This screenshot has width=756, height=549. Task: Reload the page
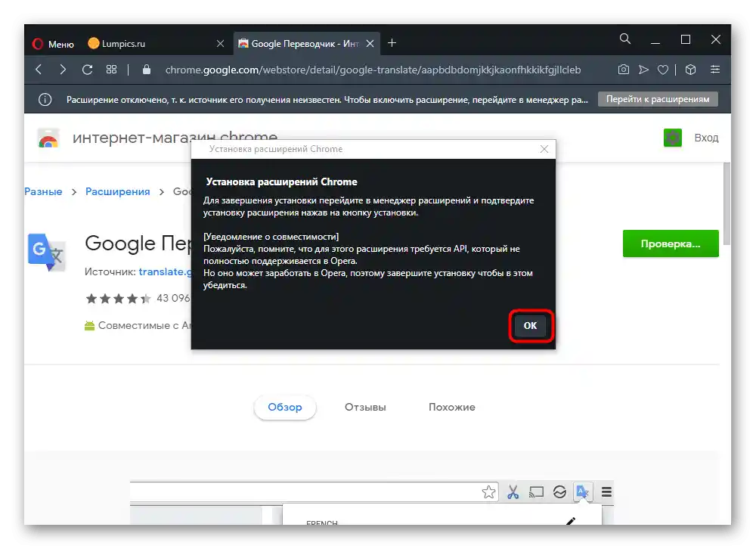[87, 70]
